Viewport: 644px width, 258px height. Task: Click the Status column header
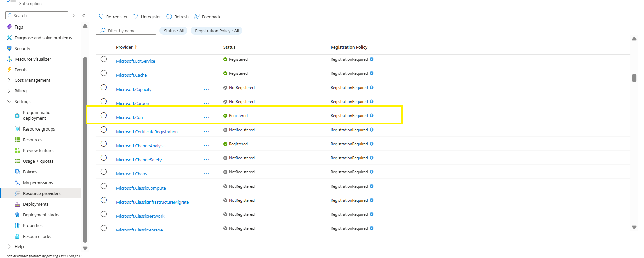[x=229, y=47]
